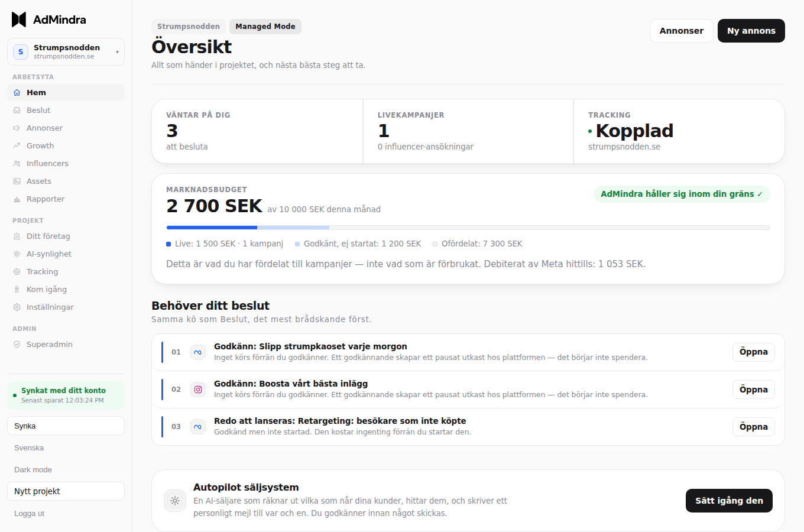Toggle Dark mode in the sidebar
This screenshot has width=804, height=532.
(x=33, y=470)
